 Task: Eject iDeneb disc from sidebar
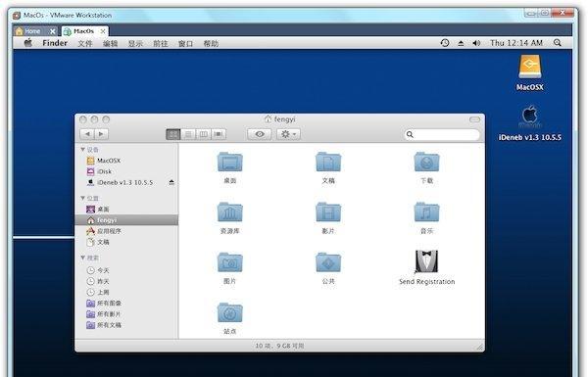pos(171,182)
